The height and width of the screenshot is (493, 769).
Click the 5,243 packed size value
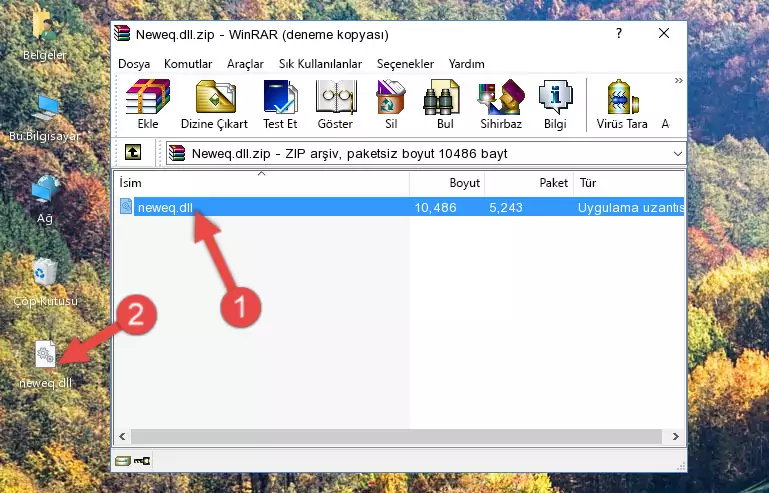pos(506,208)
